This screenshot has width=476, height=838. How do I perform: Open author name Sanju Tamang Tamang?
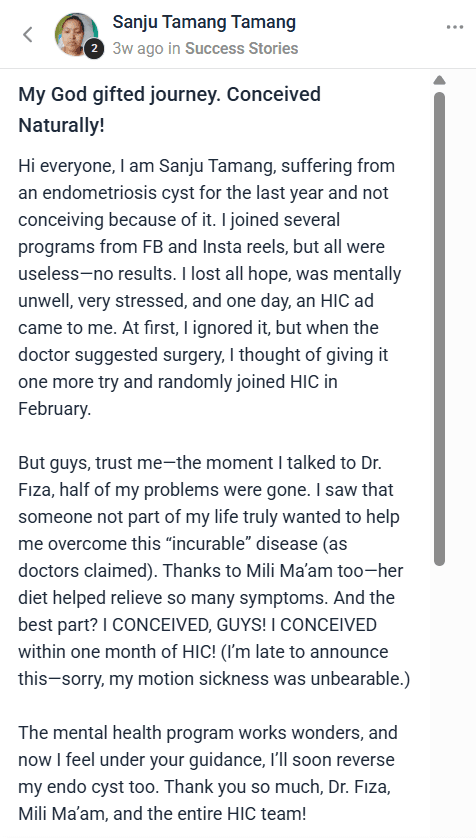click(204, 22)
